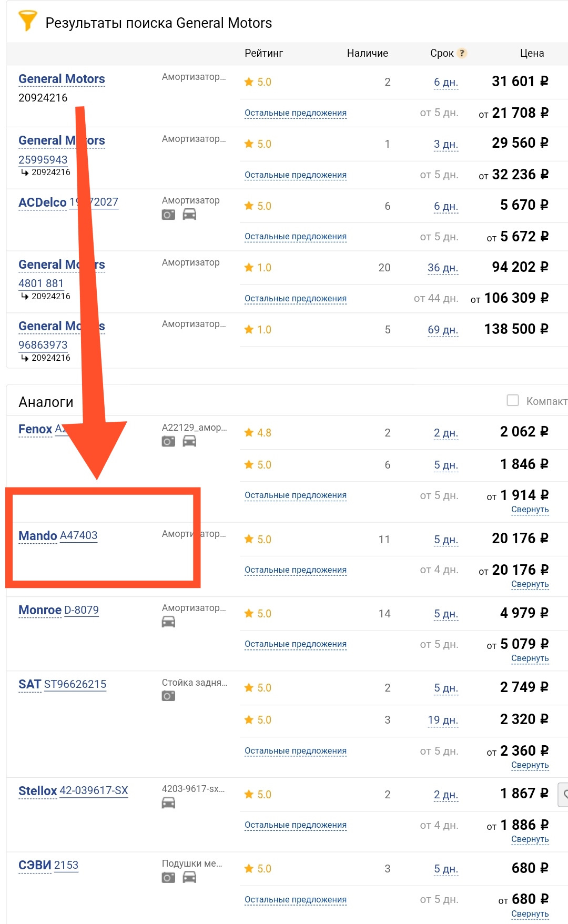Click the car icon under Stellox 42-039617-SX
This screenshot has width=568, height=924.
[168, 803]
